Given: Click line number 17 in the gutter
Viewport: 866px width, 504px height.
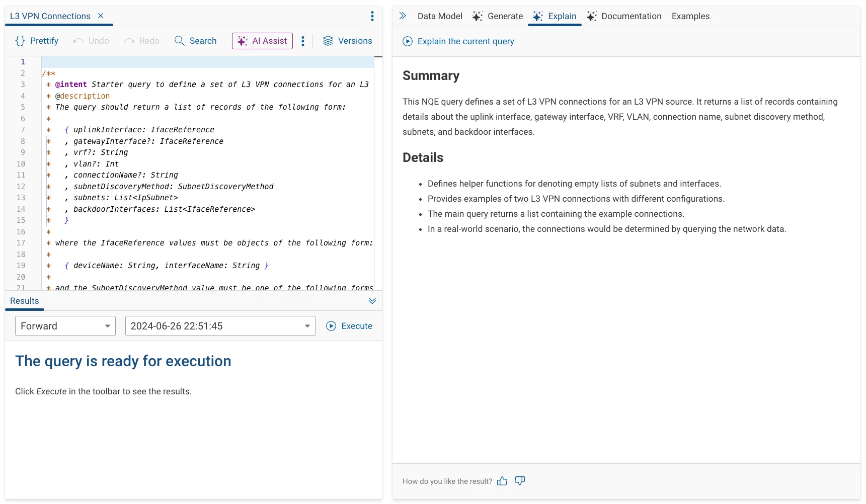Looking at the screenshot, I should point(21,243).
